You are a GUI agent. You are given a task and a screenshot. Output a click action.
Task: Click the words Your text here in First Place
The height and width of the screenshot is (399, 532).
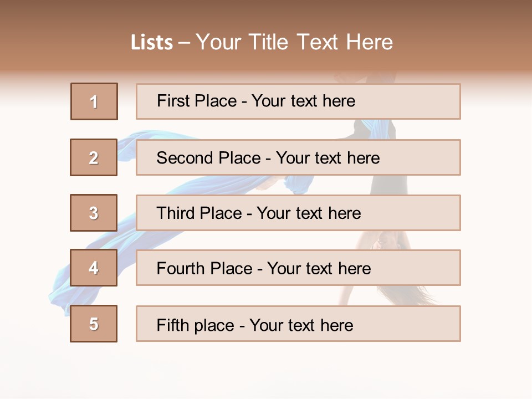[x=303, y=101]
